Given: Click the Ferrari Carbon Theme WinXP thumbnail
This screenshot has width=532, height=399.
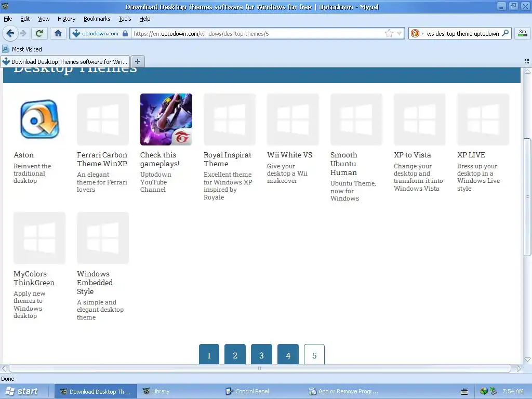Looking at the screenshot, I should tap(103, 119).
